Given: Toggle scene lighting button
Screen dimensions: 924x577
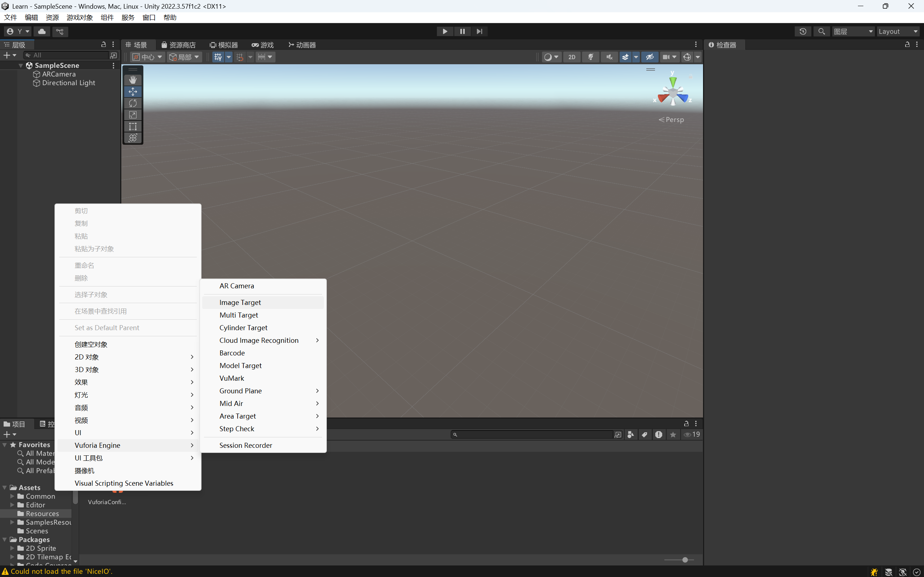Looking at the screenshot, I should click(590, 57).
